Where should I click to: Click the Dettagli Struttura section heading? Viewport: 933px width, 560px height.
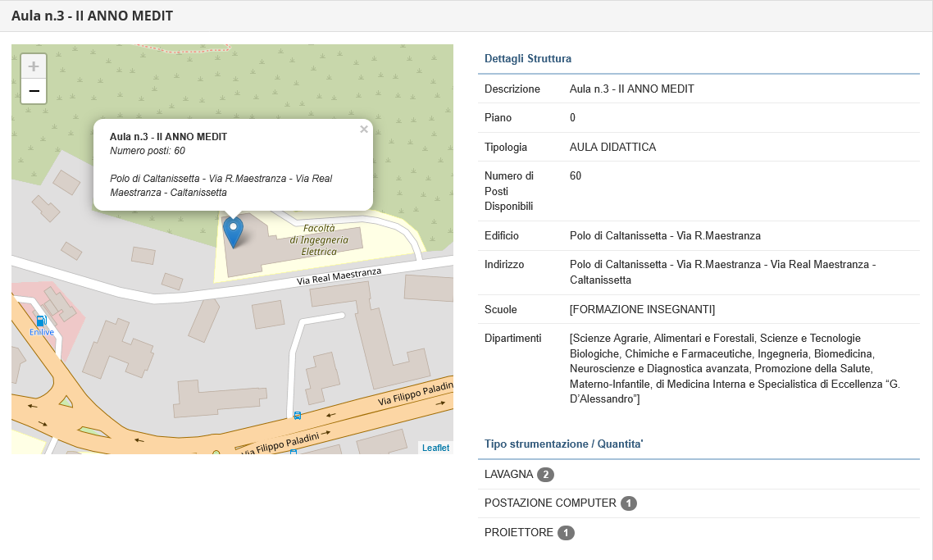pyautogui.click(x=528, y=59)
